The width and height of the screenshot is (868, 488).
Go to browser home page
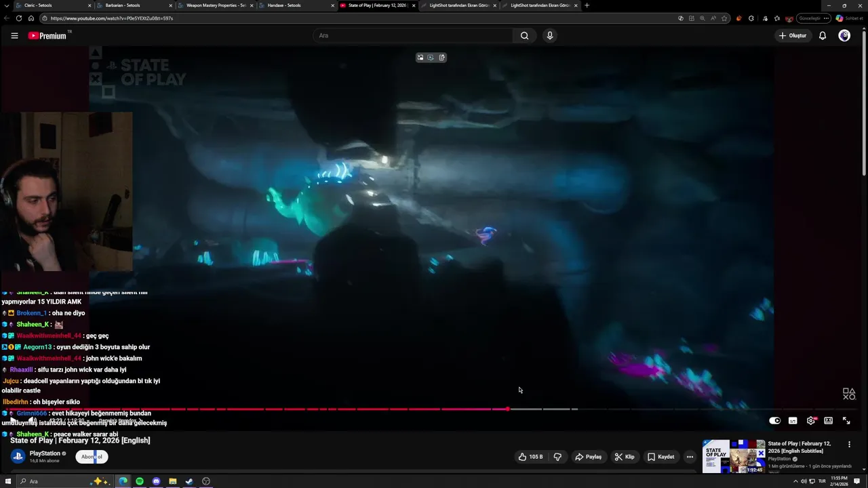pyautogui.click(x=31, y=18)
